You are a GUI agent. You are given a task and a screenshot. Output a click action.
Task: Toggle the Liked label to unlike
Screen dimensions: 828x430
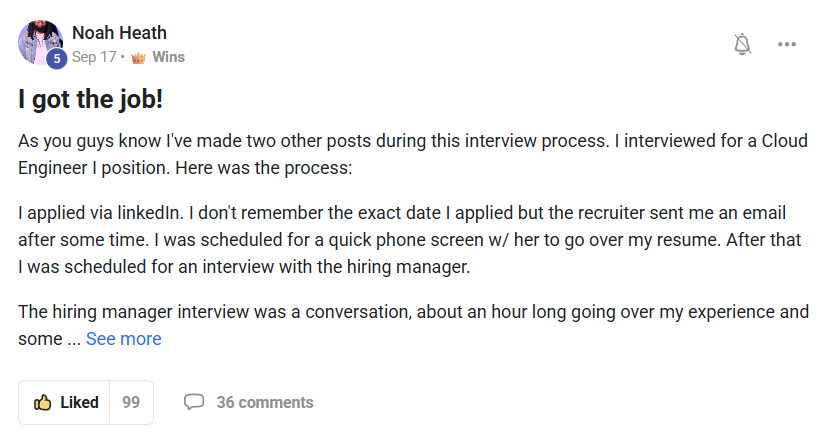[79, 403]
